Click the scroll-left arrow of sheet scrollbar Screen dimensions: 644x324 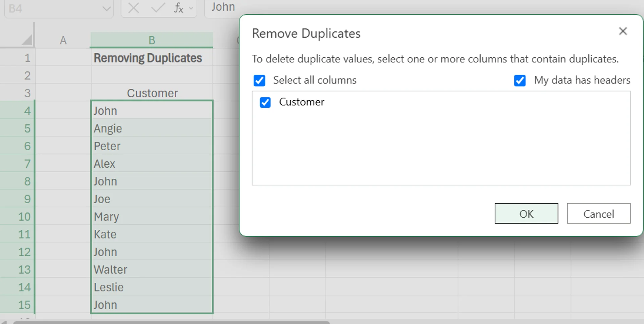coord(4,322)
